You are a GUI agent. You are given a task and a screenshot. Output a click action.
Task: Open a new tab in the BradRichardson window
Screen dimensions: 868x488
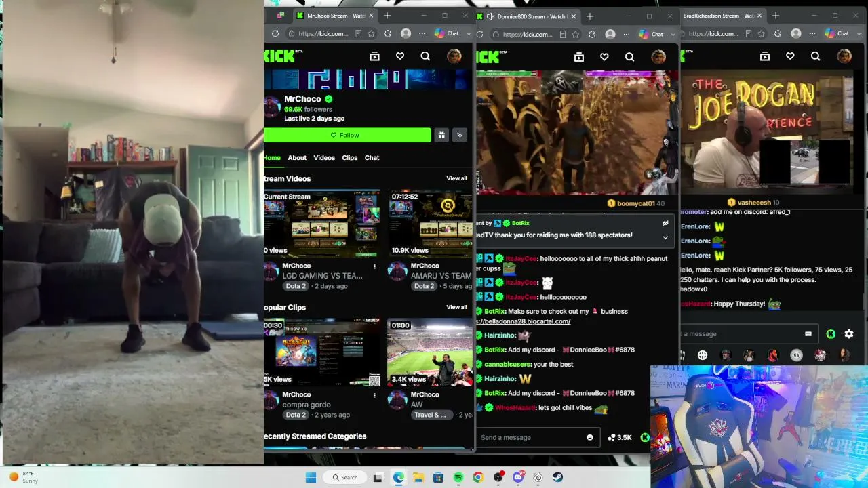775,16
